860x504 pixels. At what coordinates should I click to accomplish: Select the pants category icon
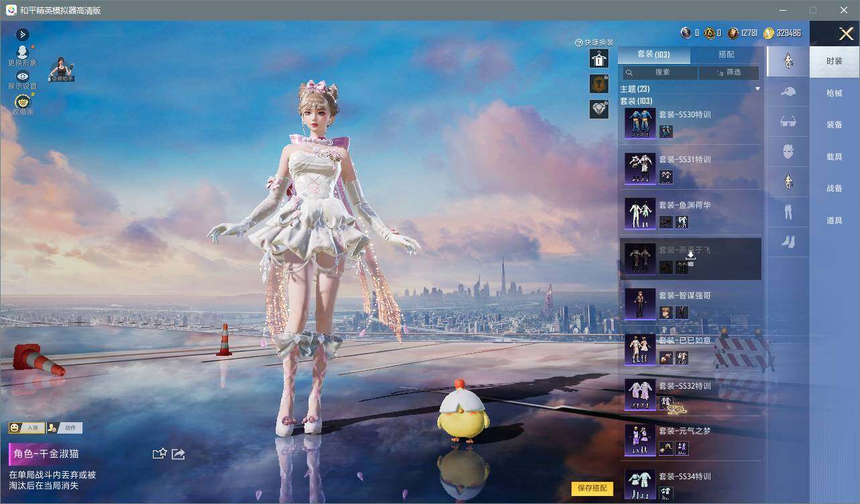coord(788,212)
